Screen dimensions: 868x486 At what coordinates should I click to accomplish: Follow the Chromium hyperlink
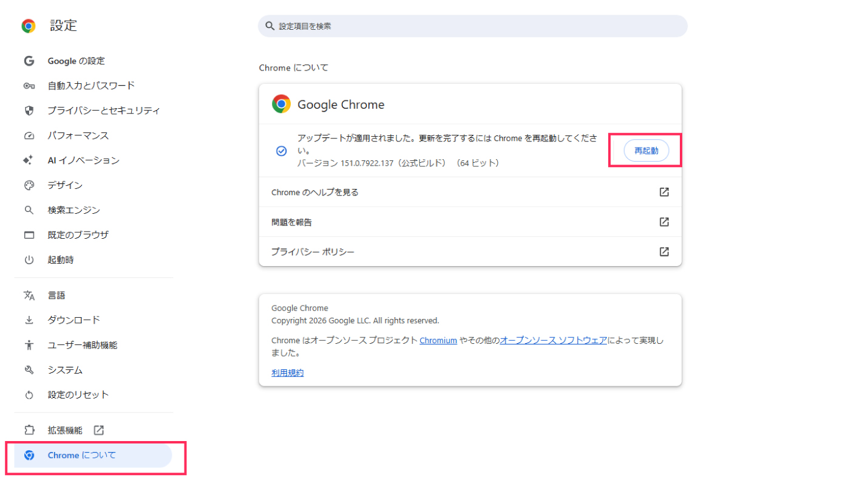click(x=438, y=341)
